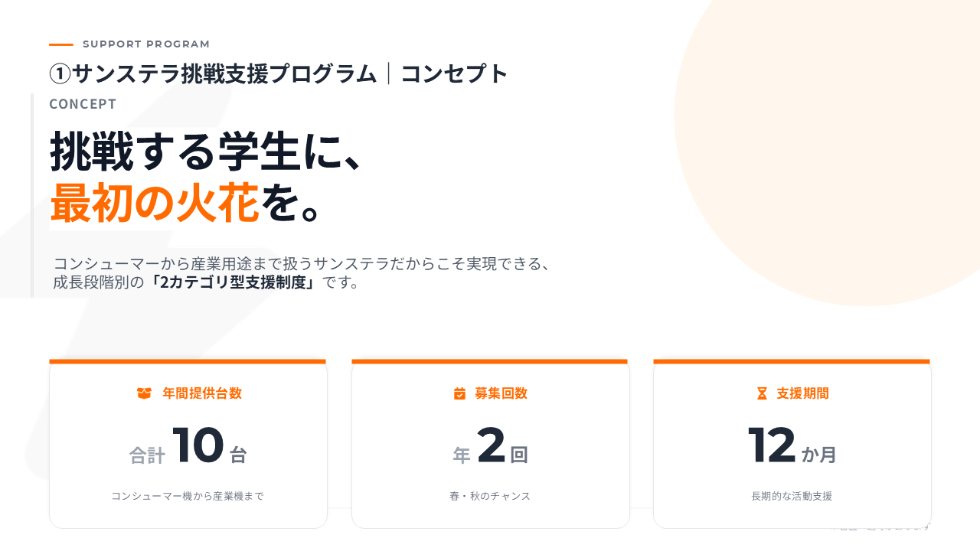Select the 合計 10 台 figure
The height and width of the screenshot is (551, 980).
pyautogui.click(x=188, y=447)
